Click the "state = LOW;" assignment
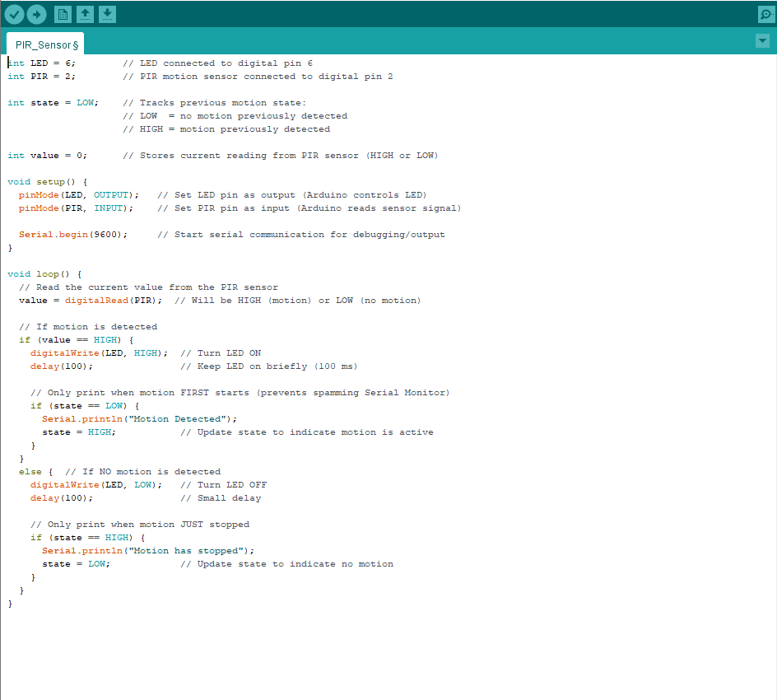This screenshot has width=777, height=700. click(77, 564)
